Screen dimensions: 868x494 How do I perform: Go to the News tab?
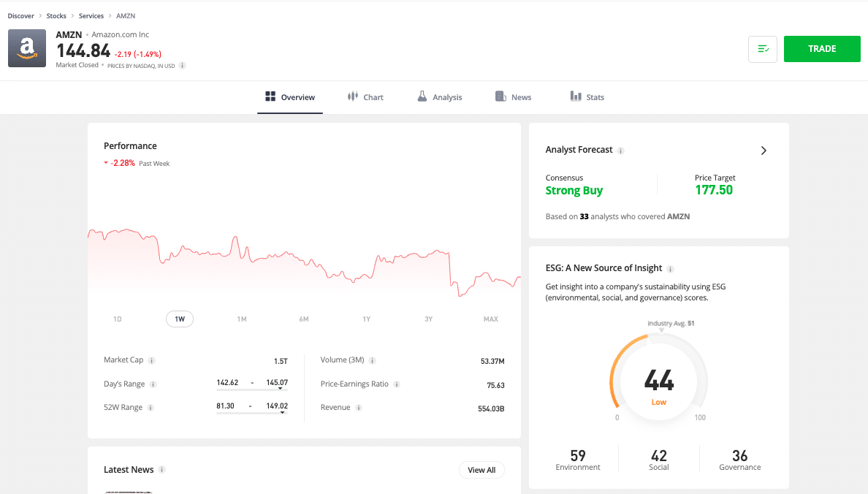pos(513,97)
